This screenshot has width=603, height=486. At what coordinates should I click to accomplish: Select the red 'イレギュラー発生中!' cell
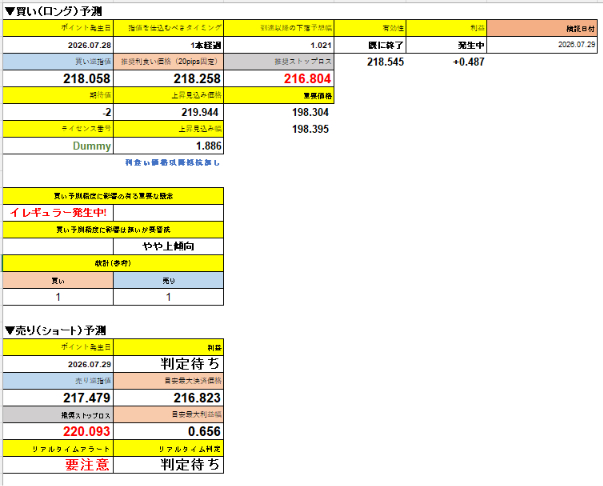tap(58, 213)
